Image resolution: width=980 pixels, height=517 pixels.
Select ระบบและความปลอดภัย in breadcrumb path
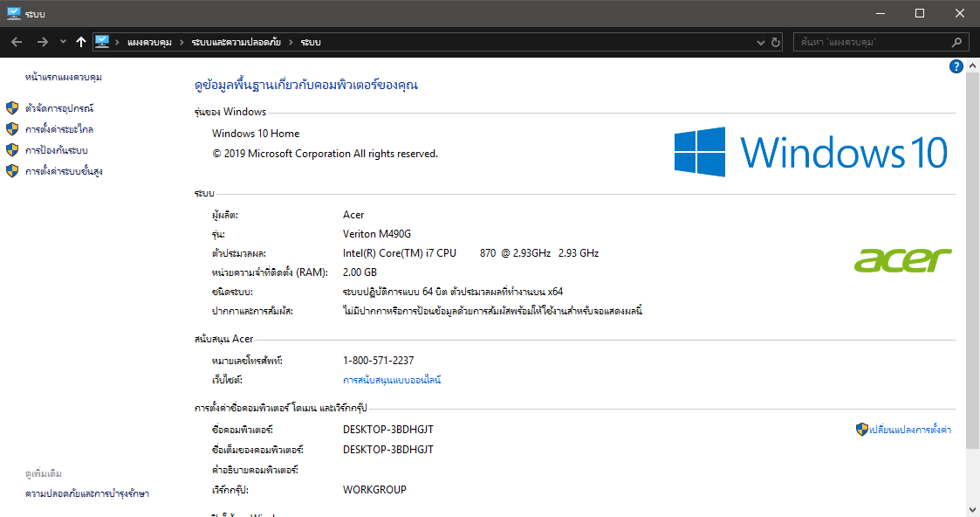point(236,43)
